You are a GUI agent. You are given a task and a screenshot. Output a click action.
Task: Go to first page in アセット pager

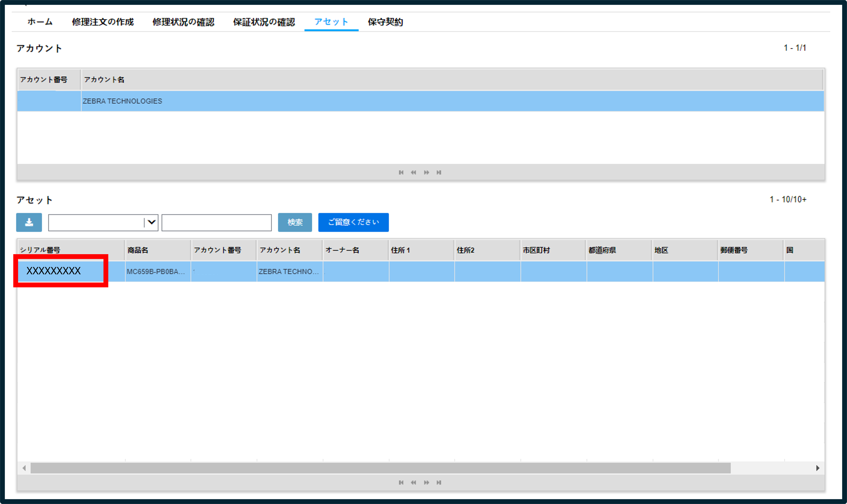[401, 482]
